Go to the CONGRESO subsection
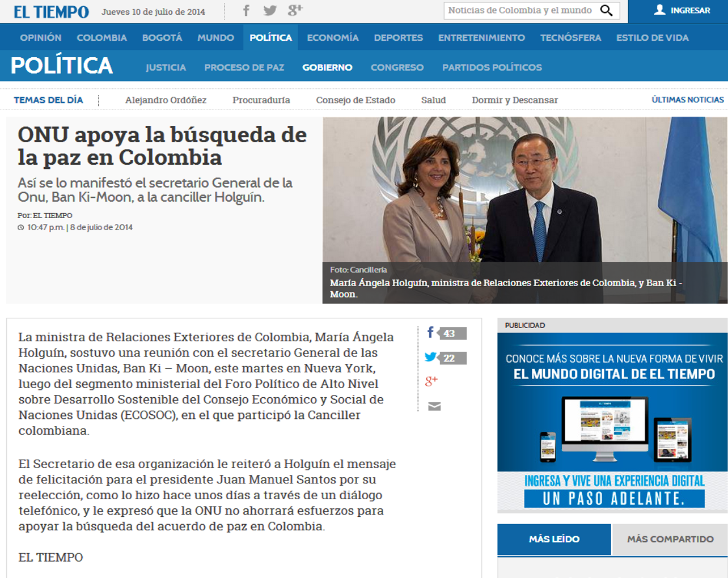 pyautogui.click(x=397, y=67)
